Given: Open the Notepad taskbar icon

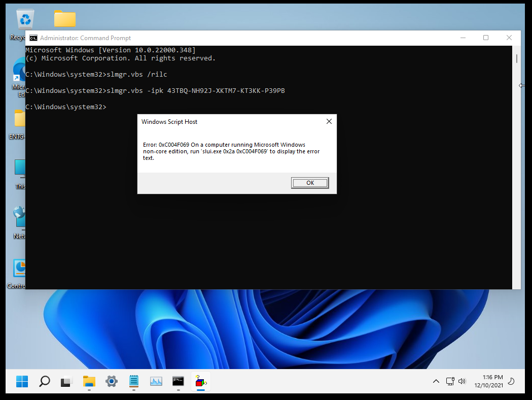Looking at the screenshot, I should click(134, 381).
